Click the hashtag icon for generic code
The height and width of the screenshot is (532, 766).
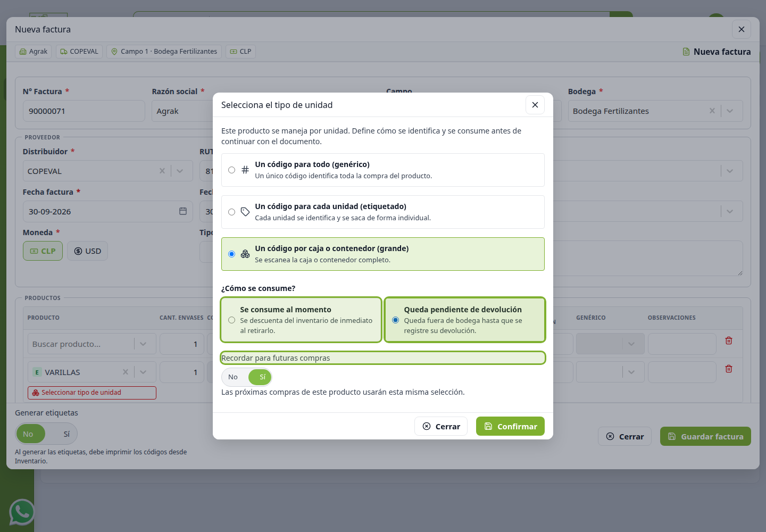pyautogui.click(x=245, y=170)
